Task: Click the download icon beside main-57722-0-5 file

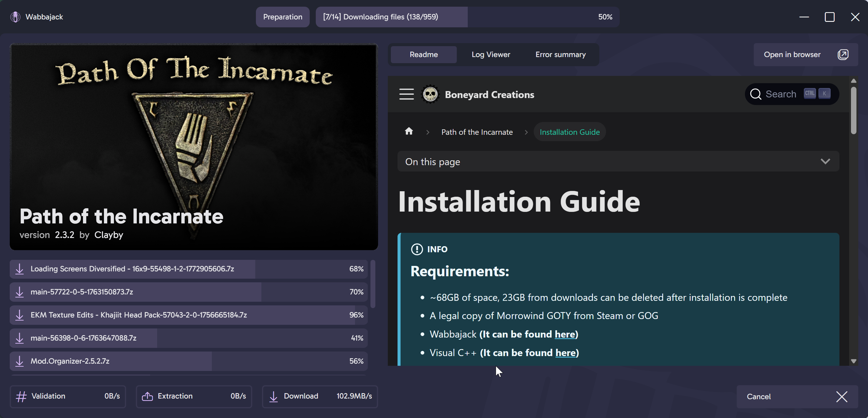Action: coord(19,292)
